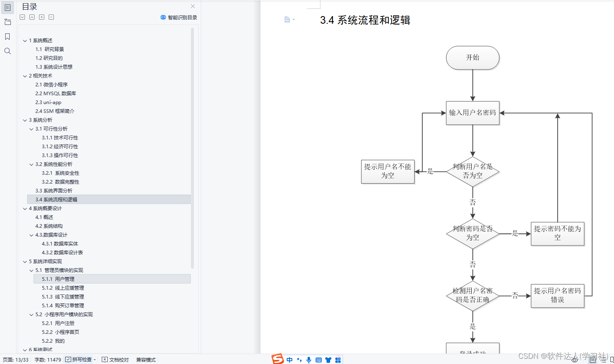Click 兼容模式 in the status bar
The image size is (614, 364).
[x=146, y=360]
